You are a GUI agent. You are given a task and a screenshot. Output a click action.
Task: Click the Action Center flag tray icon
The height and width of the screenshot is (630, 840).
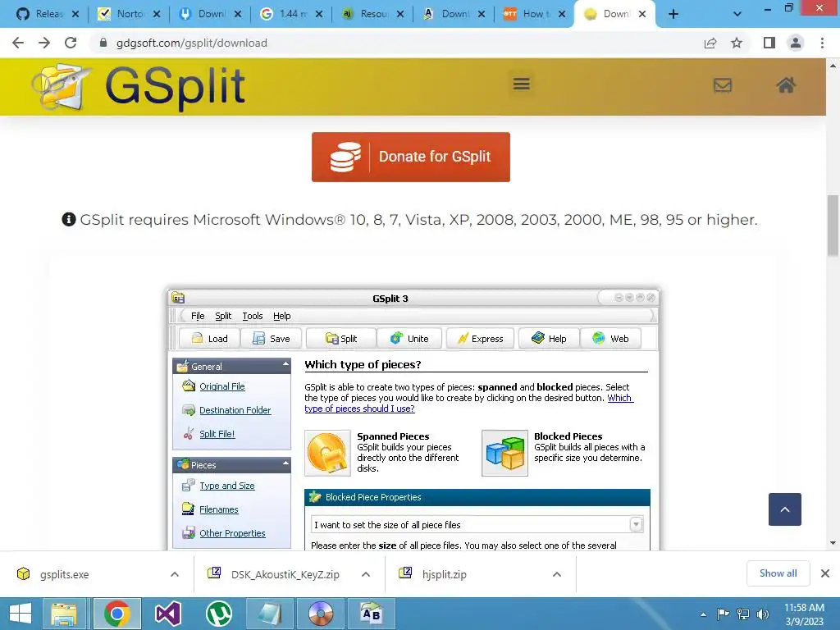click(x=723, y=614)
